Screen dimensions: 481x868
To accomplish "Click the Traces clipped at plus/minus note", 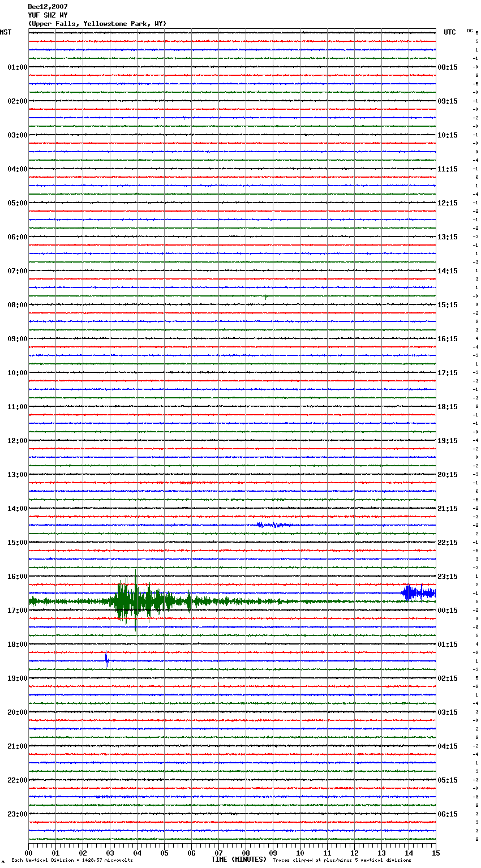I will tap(342, 860).
